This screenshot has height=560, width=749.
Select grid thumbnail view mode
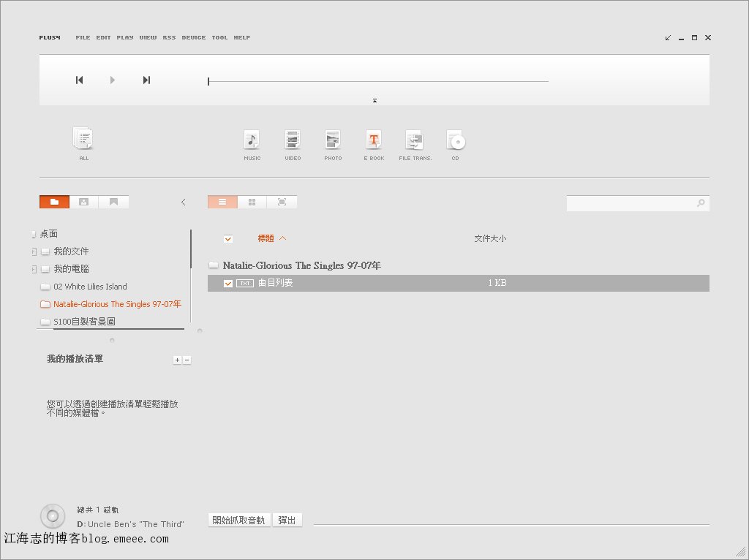pos(252,202)
